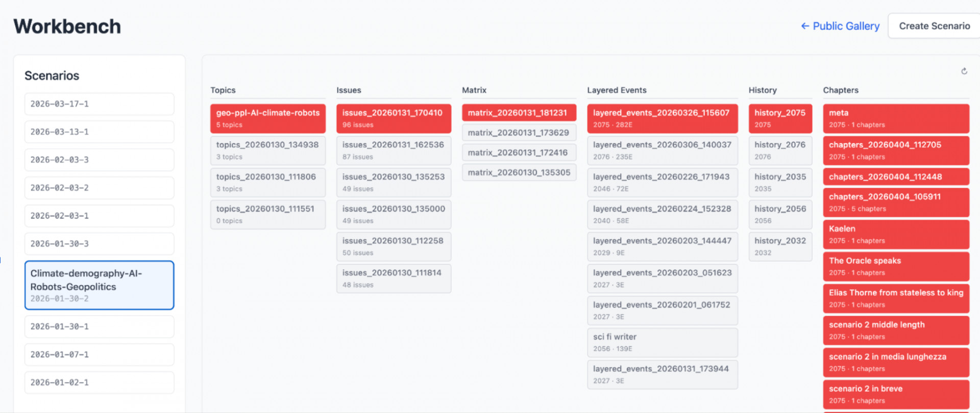Image resolution: width=980 pixels, height=413 pixels.
Task: Select the geo-ppl-AI-climate-robots topic card
Action: pyautogui.click(x=267, y=118)
